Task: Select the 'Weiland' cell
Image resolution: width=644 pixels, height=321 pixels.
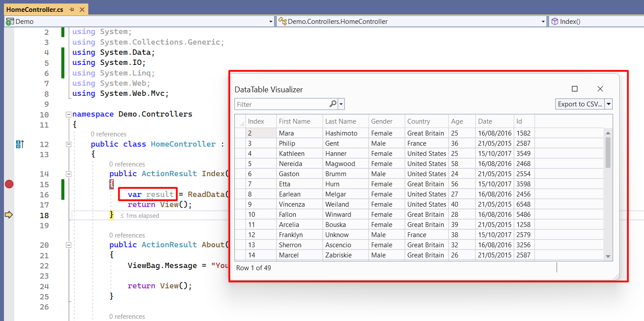Action: 346,204
